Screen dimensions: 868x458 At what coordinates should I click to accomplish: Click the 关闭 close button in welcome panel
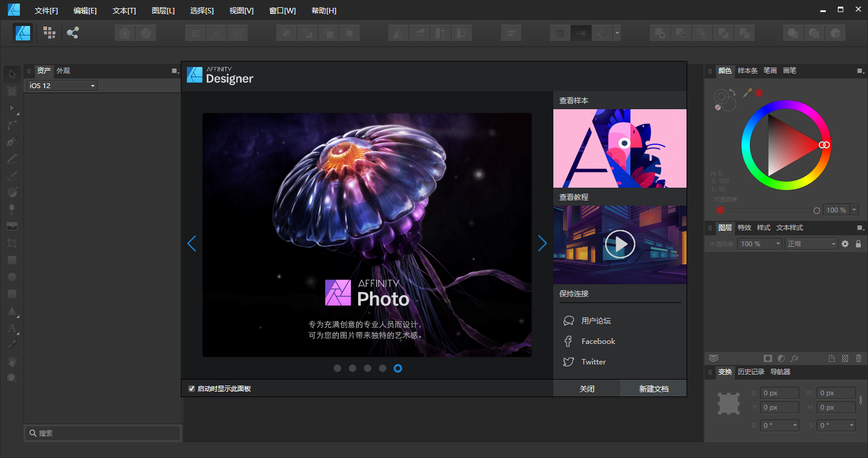pyautogui.click(x=587, y=389)
